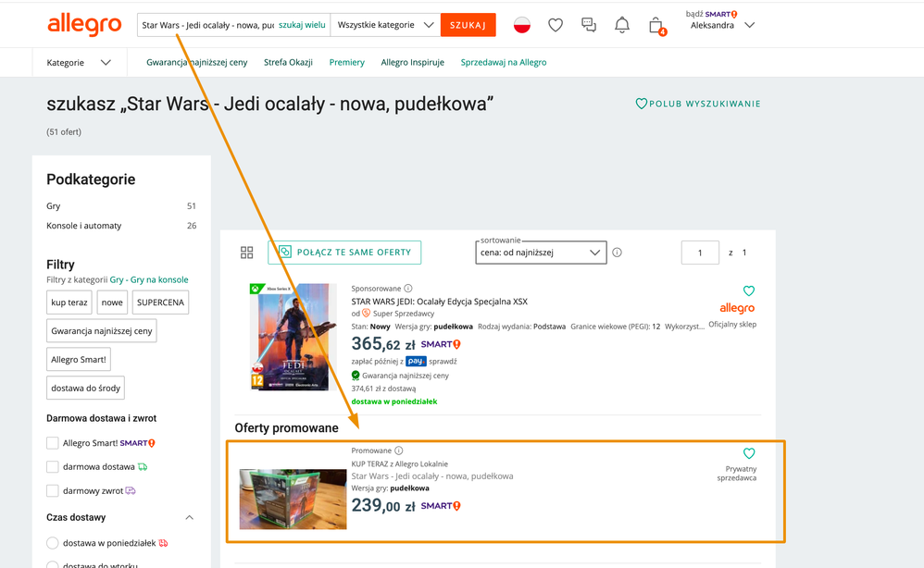
Task: Collapse the Czas dostawy section
Action: 189,517
